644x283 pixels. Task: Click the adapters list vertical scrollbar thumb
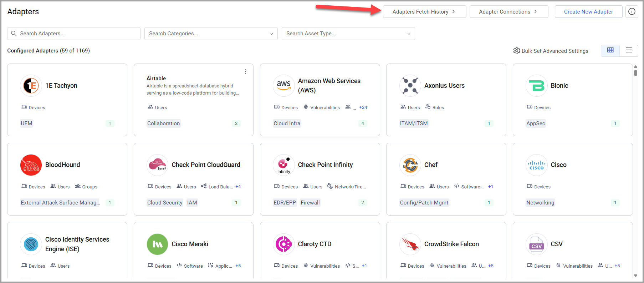tap(635, 73)
